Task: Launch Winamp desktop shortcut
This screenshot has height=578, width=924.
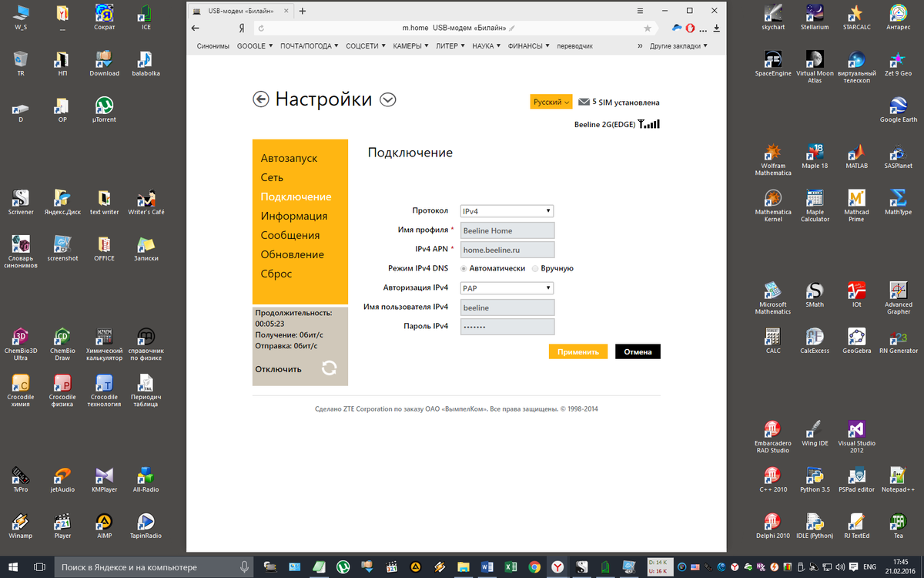Action: 21,526
